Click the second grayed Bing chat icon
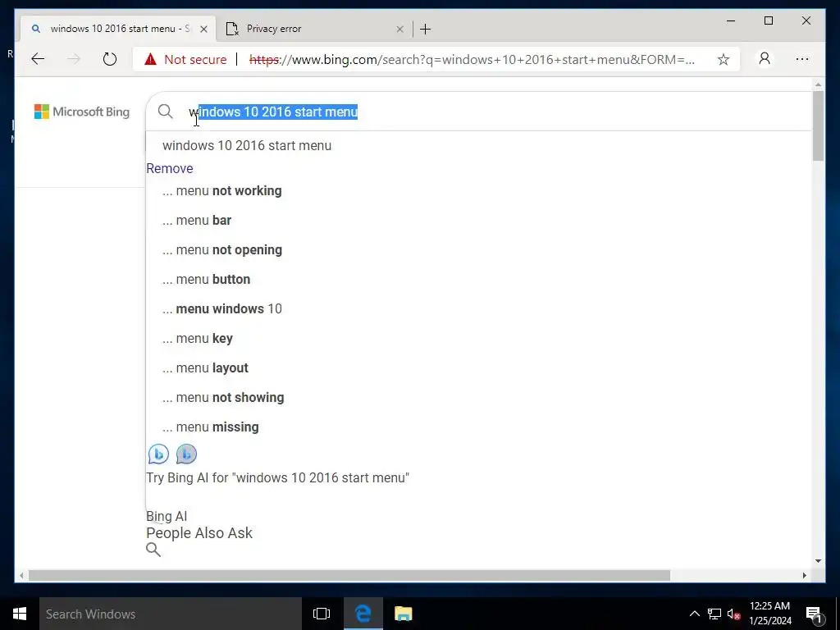 click(186, 454)
